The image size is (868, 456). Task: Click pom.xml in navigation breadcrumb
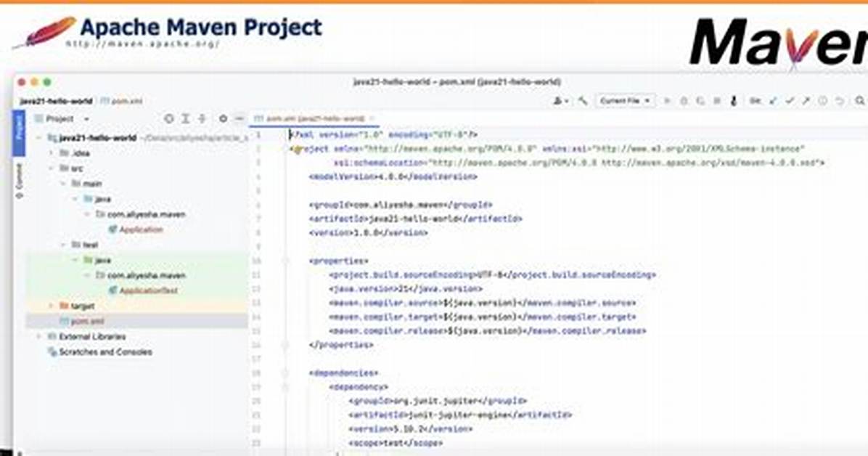tap(123, 102)
